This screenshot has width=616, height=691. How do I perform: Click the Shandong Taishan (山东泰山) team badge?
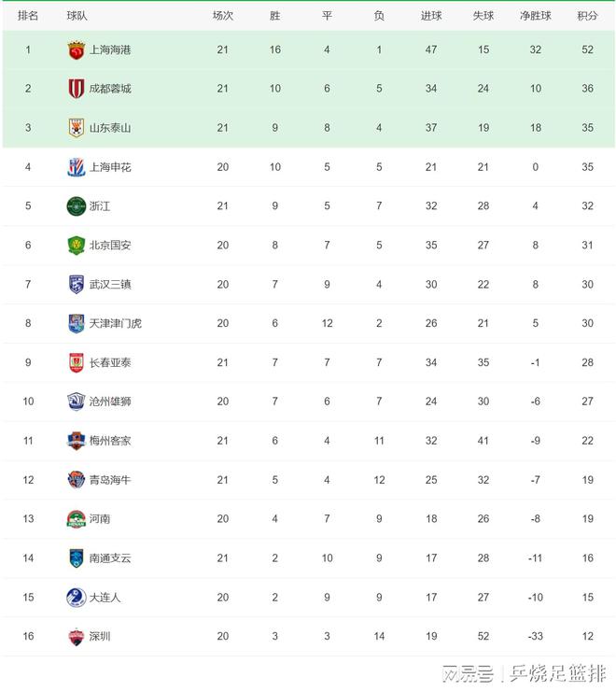click(76, 128)
